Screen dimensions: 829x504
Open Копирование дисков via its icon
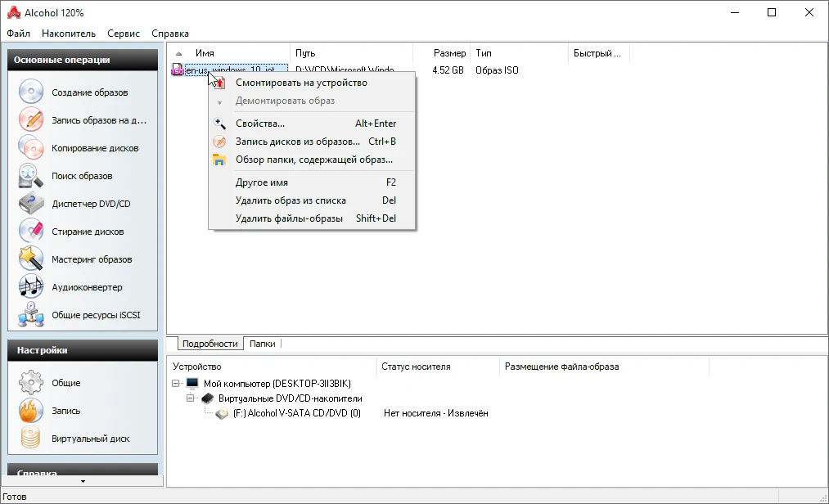(30, 148)
